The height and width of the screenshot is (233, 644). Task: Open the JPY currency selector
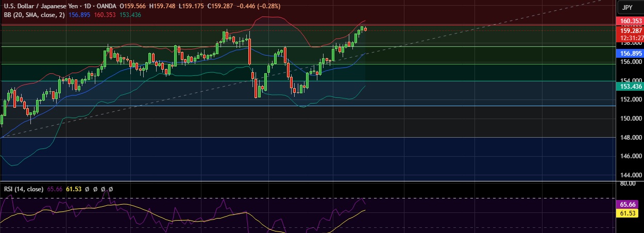[x=627, y=7]
